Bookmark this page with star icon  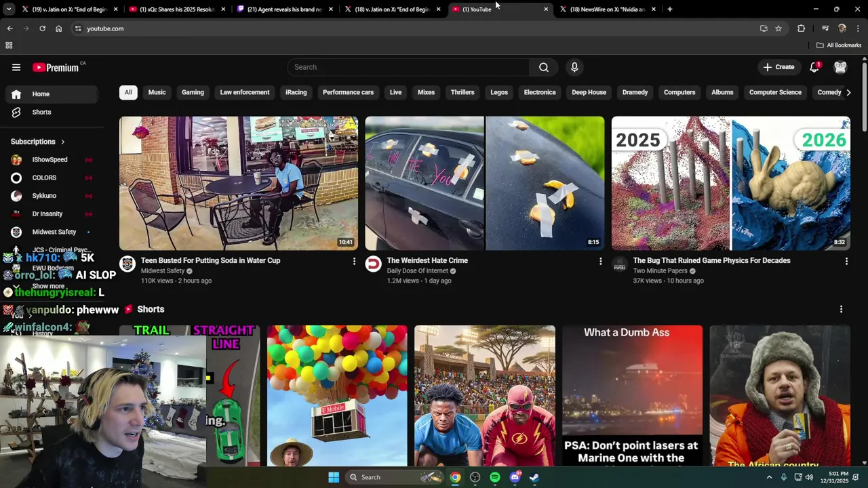coord(778,28)
